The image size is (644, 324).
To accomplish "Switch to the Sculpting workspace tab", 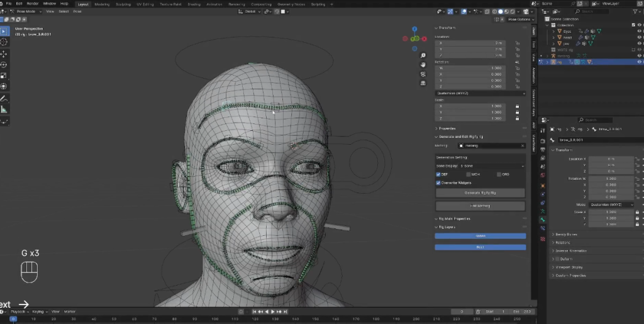I will [123, 4].
